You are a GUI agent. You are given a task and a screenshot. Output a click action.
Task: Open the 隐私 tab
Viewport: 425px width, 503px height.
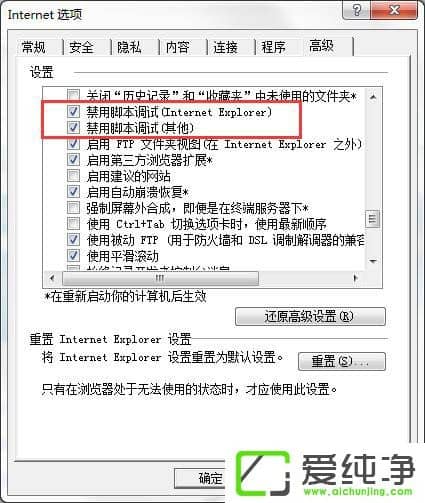click(x=129, y=47)
